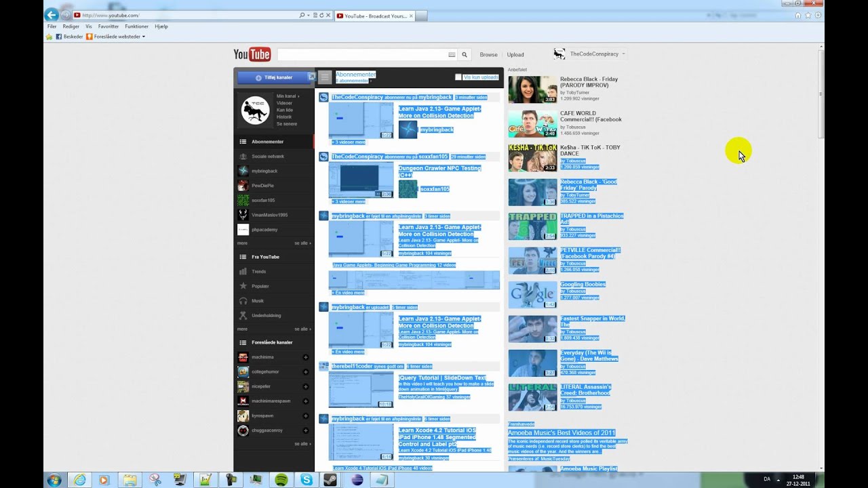Expand 'se alle' under Fra YouTube list
Screen dimensions: 868x488
(x=302, y=329)
